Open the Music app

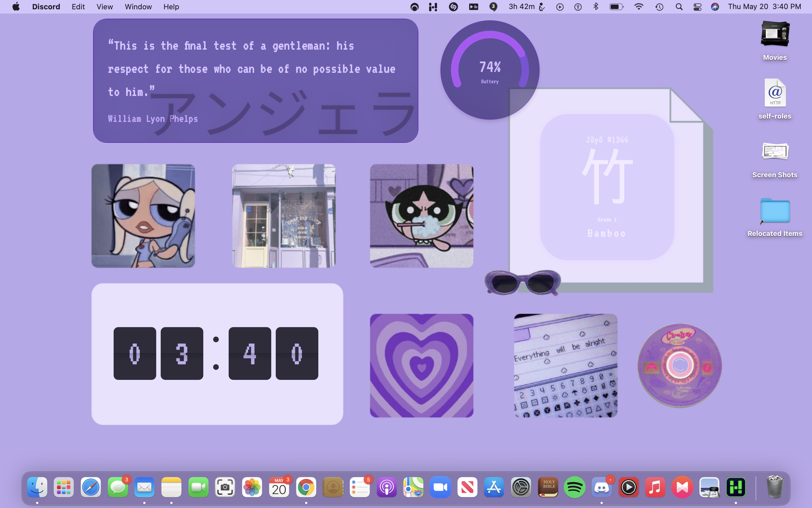pos(655,487)
